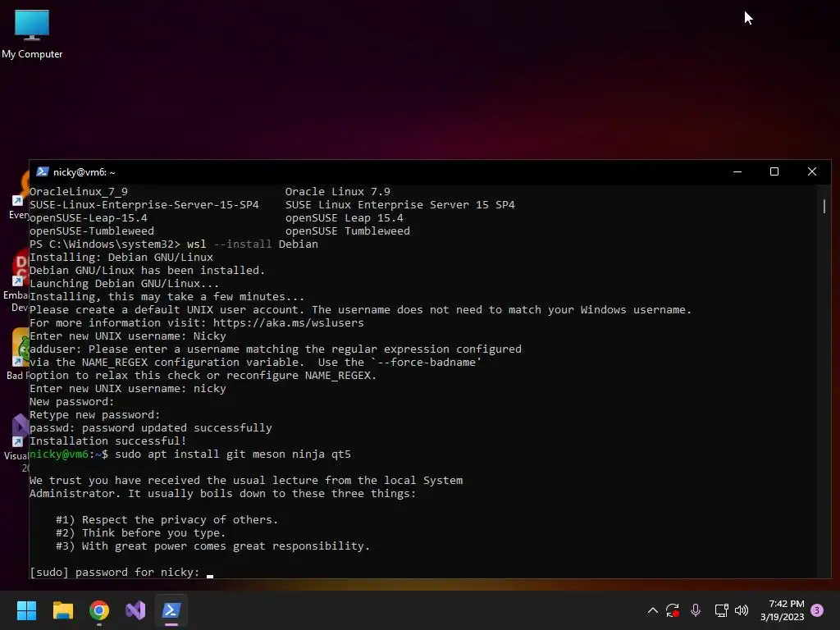Click the green nicky@vm6 shell prompt
840x630 pixels.
coord(69,454)
